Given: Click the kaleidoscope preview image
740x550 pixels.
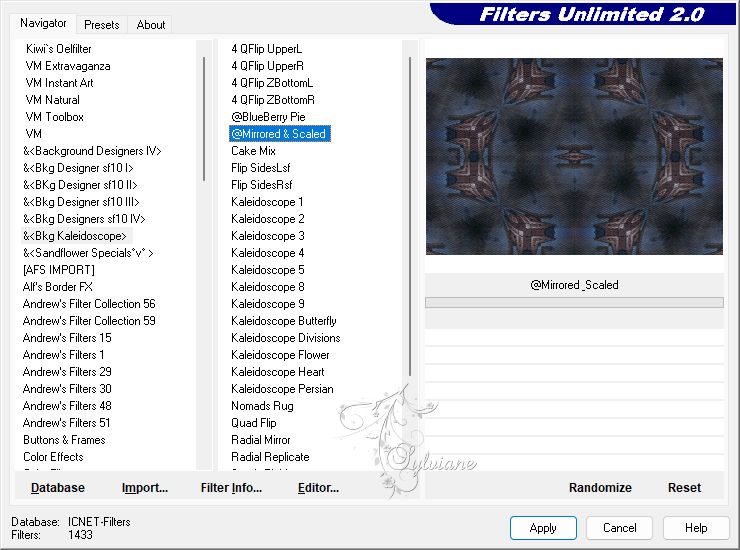Looking at the screenshot, I should pyautogui.click(x=574, y=156).
